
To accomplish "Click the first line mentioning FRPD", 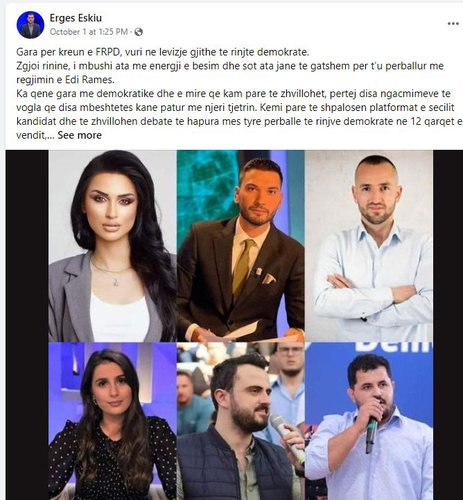I will [163, 52].
